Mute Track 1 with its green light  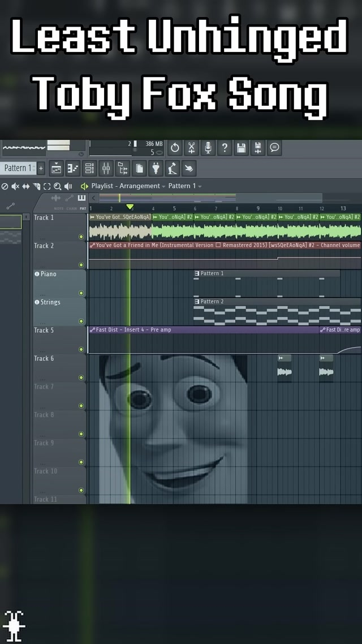(x=81, y=237)
